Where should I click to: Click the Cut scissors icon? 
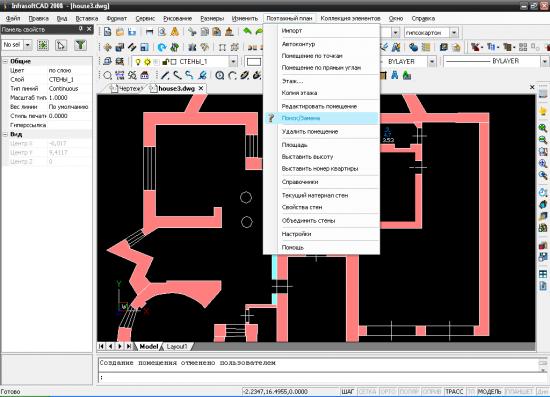pyautogui.click(x=192, y=32)
